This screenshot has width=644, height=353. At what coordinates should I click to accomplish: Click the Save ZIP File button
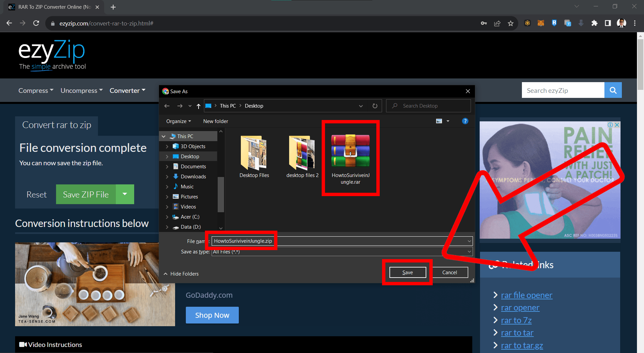(86, 194)
